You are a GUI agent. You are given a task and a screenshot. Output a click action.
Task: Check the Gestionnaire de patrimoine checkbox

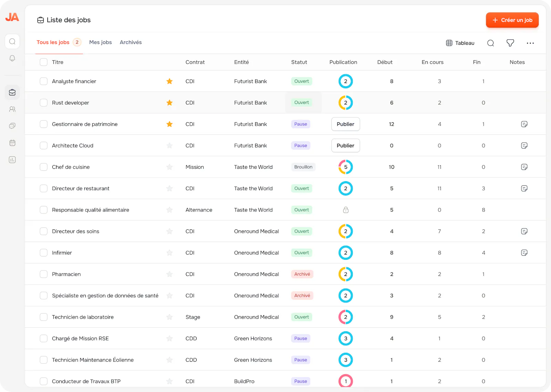[x=44, y=124]
